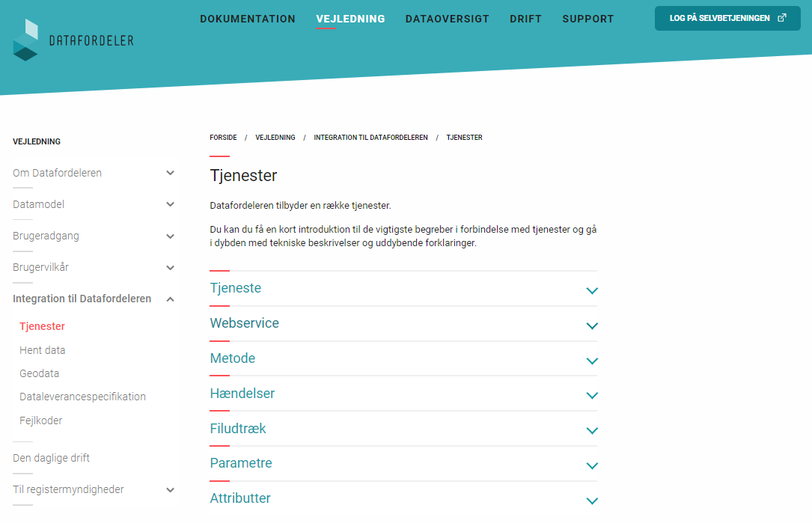The width and height of the screenshot is (812, 523).
Task: Collapse Integration til Datafordeleren chevron
Action: click(170, 299)
